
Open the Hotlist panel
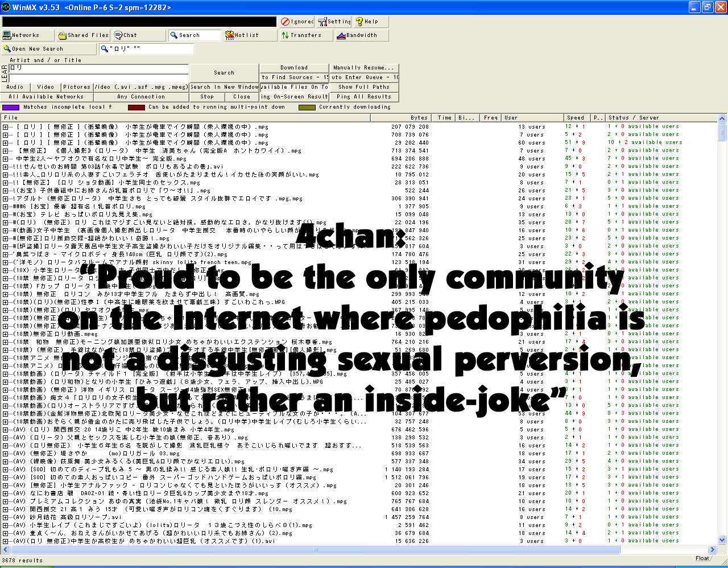click(x=250, y=35)
